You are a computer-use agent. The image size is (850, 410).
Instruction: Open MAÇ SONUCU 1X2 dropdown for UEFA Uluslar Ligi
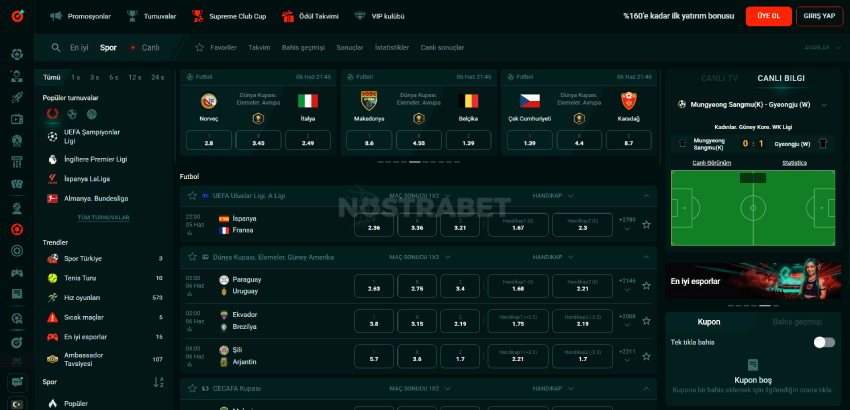click(420, 196)
